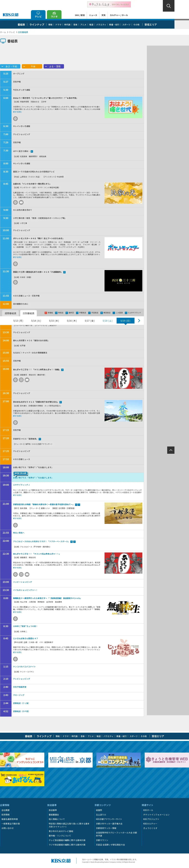Select date 5/19 (日)
Image resolution: width=189 pixels, height=868 pixels.
(x=126, y=321)
